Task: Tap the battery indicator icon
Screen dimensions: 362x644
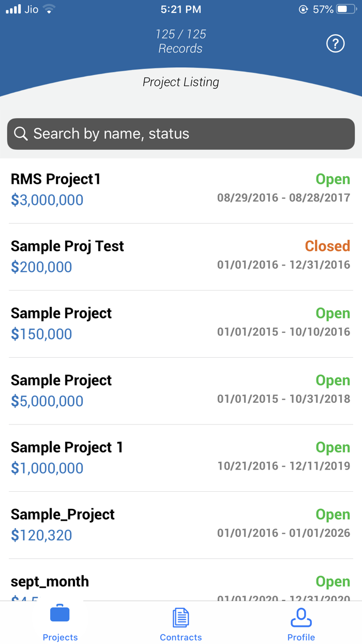Action: (345, 9)
